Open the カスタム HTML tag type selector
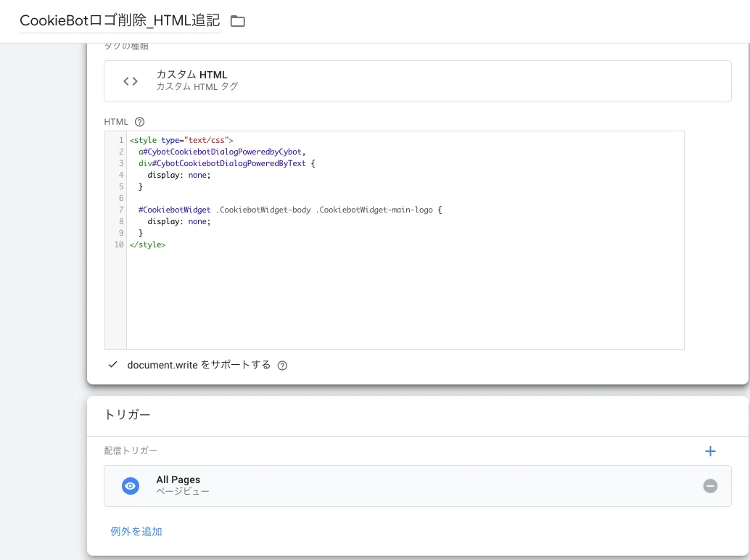The width and height of the screenshot is (750, 560). [417, 81]
